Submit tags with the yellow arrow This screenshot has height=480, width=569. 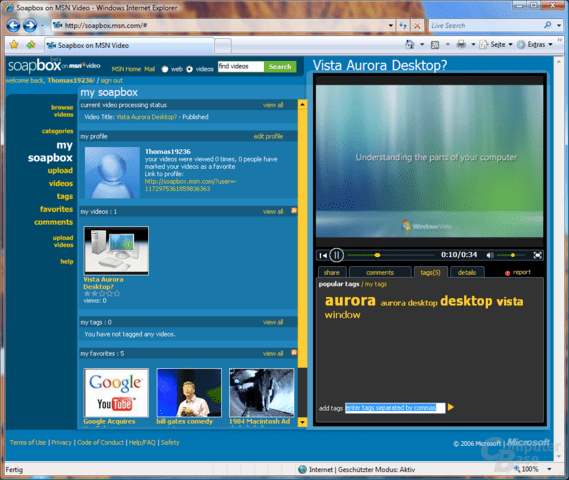(x=451, y=407)
